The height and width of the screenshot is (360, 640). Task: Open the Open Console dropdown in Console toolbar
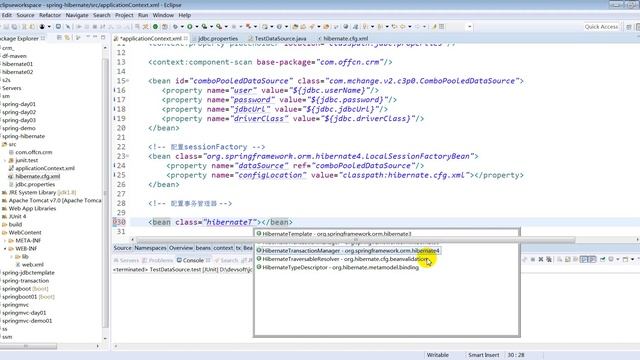pyautogui.click(x=632, y=260)
